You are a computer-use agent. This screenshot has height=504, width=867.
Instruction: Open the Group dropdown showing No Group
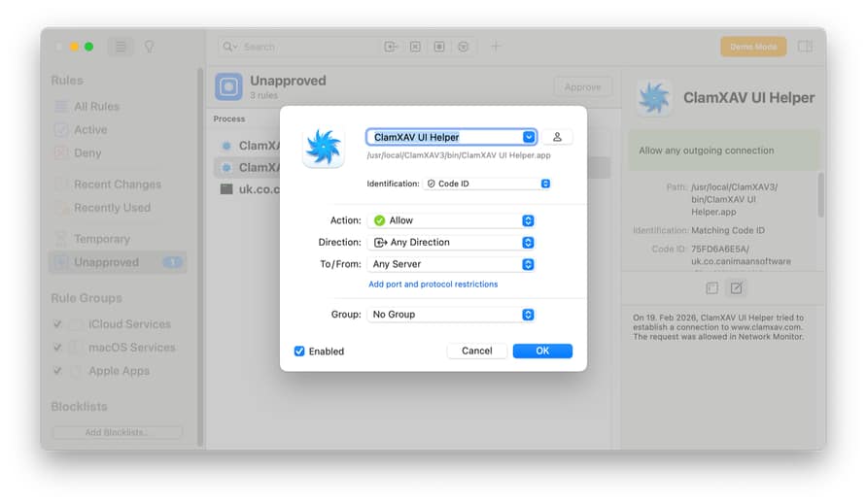point(451,315)
